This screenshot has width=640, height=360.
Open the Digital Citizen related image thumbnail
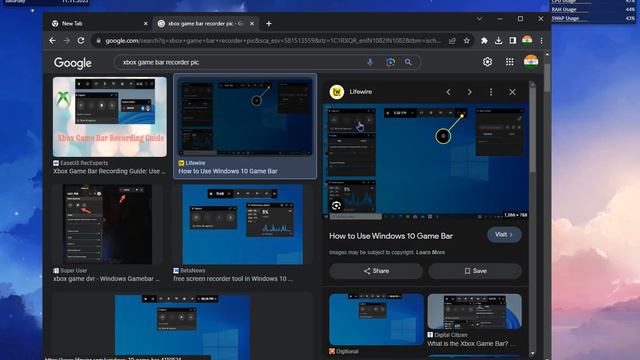click(x=474, y=311)
